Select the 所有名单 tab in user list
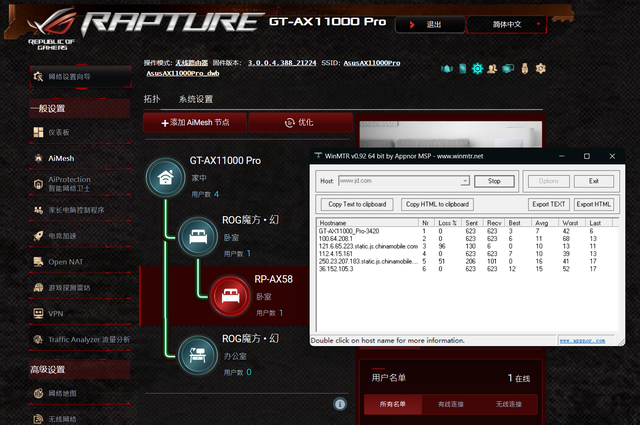The height and width of the screenshot is (425, 640). click(x=393, y=404)
